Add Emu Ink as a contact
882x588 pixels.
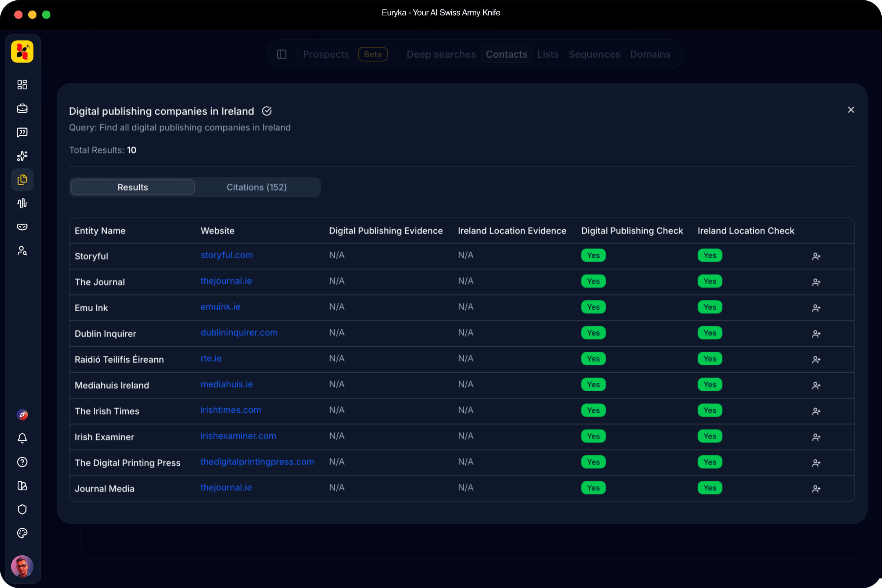(x=816, y=308)
